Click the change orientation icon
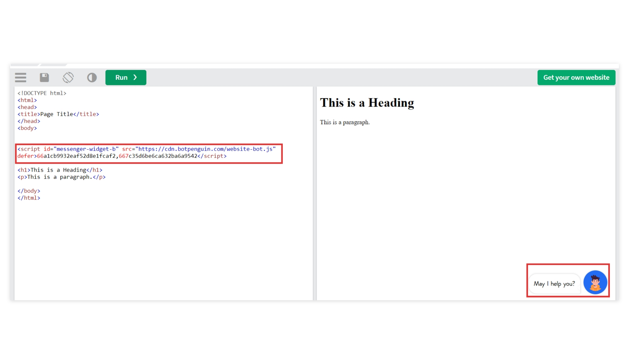The width and height of the screenshot is (629, 364). pyautogui.click(x=68, y=78)
